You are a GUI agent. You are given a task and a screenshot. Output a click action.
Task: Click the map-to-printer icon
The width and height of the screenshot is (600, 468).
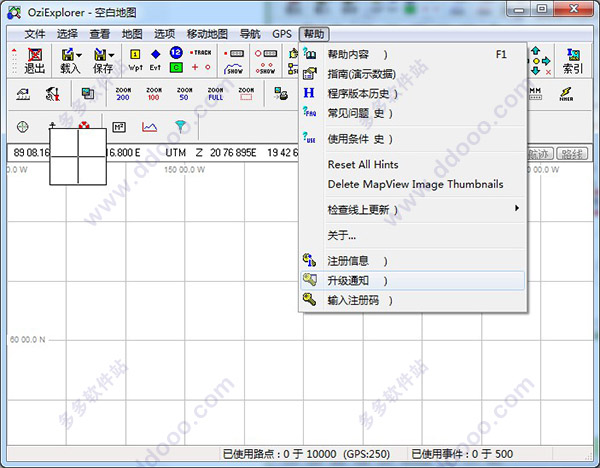pyautogui.click(x=281, y=93)
